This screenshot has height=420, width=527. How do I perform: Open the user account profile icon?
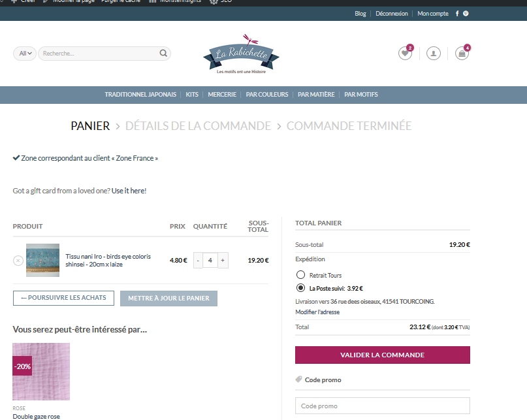[x=434, y=54]
